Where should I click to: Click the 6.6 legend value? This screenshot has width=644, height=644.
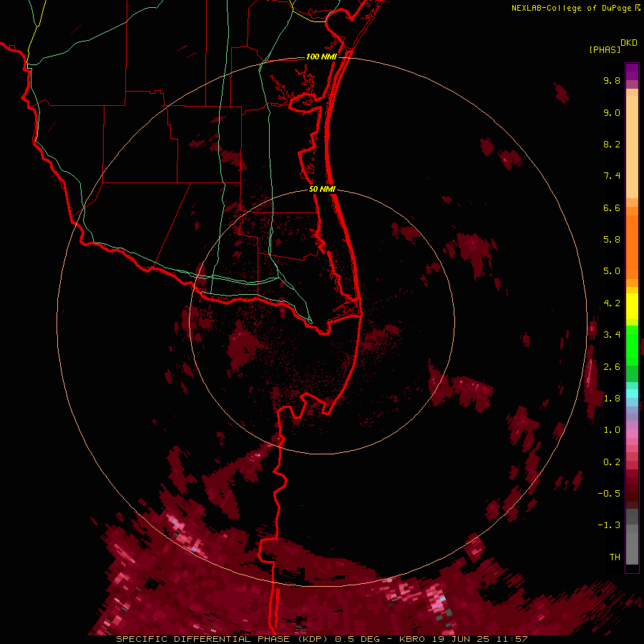tap(612, 208)
